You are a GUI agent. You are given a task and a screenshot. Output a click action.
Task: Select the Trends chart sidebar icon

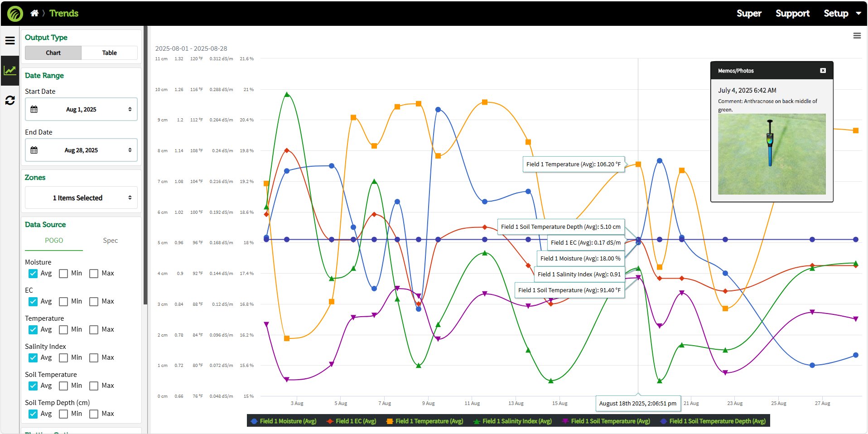[x=10, y=71]
